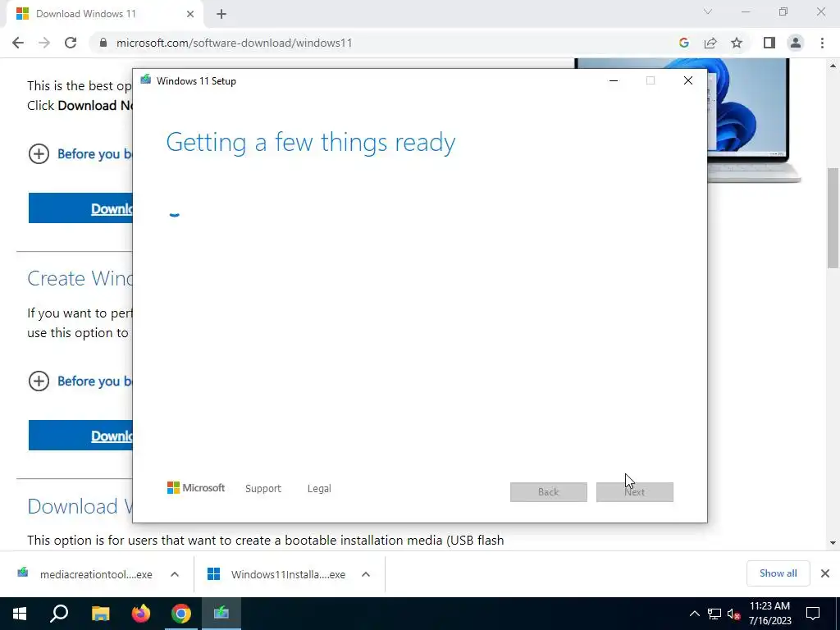The width and height of the screenshot is (840, 630).
Task: Bookmark this page with the star
Action: point(737,43)
